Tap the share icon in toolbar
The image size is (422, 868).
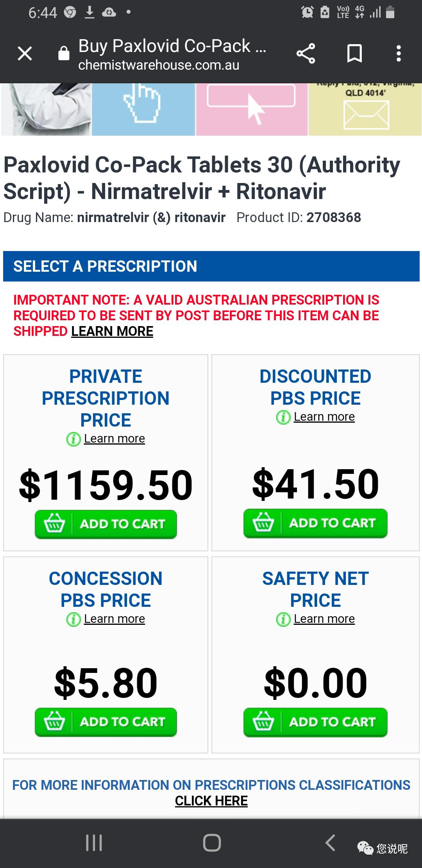click(x=306, y=54)
